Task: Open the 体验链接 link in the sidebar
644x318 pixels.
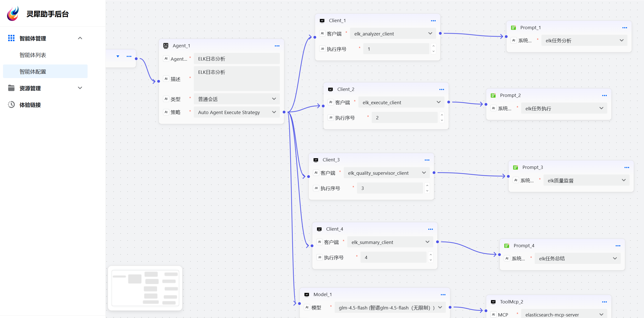Action: pyautogui.click(x=30, y=105)
